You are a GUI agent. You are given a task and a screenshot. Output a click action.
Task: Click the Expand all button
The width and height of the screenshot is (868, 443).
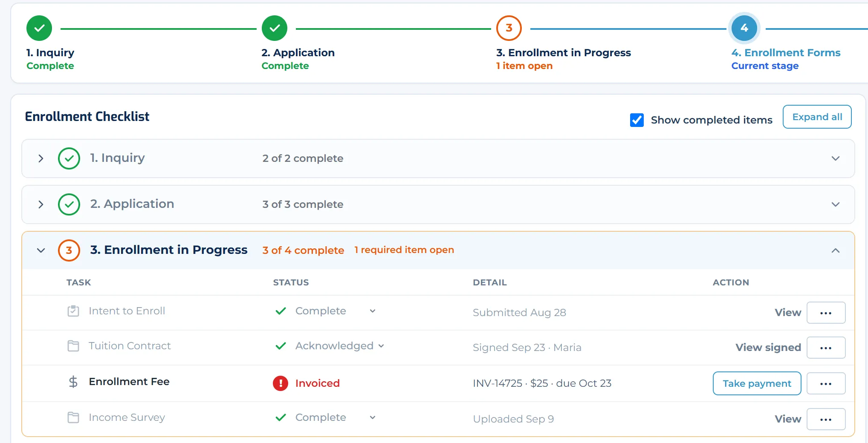pyautogui.click(x=817, y=117)
